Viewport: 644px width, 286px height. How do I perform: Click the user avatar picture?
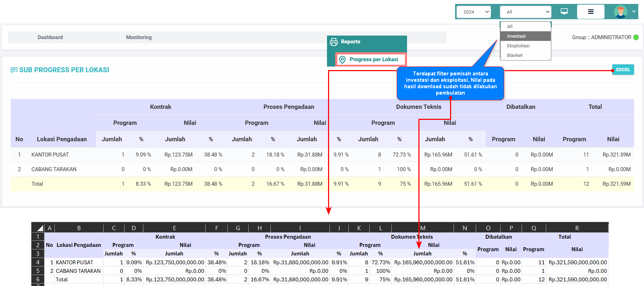pos(621,12)
